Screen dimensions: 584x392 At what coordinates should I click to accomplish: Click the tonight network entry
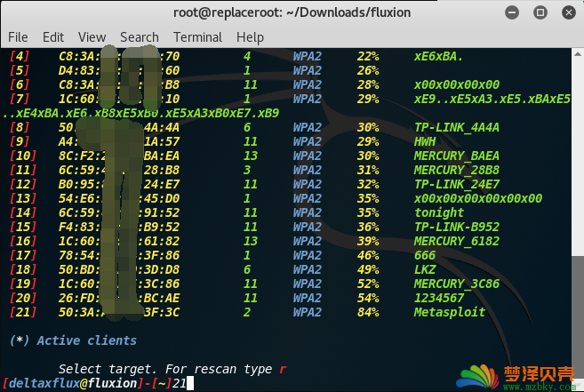(439, 212)
